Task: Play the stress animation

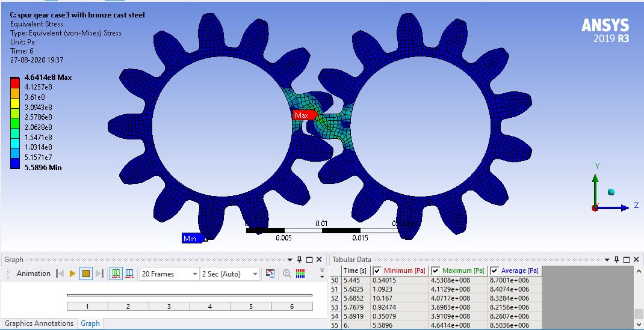Action: (73, 274)
